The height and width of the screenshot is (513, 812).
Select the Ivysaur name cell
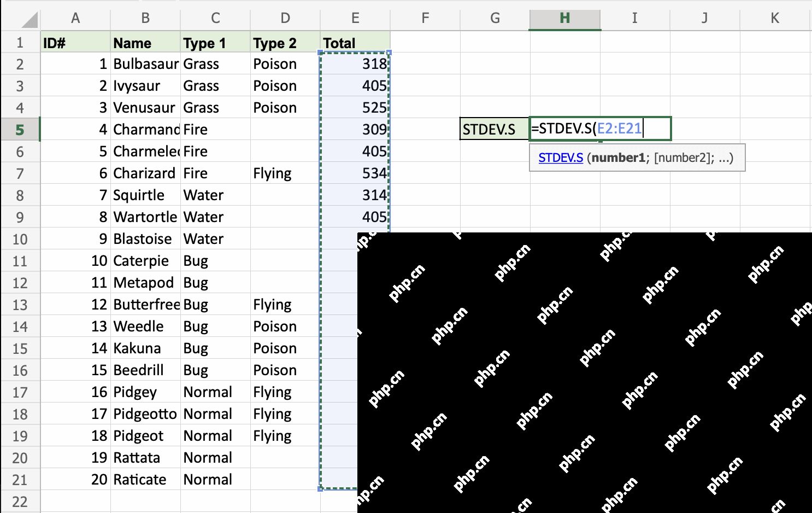coord(145,86)
